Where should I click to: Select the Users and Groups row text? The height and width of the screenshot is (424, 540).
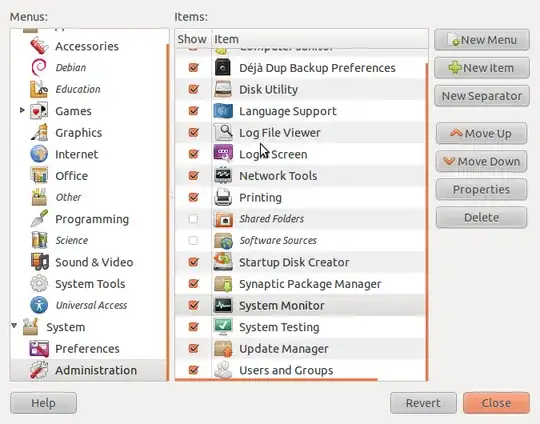pos(286,371)
